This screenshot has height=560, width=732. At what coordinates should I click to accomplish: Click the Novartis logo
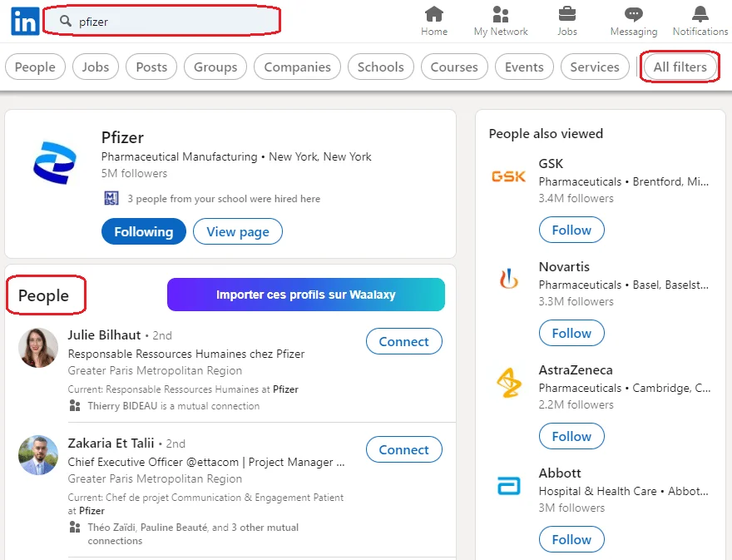tap(508, 279)
